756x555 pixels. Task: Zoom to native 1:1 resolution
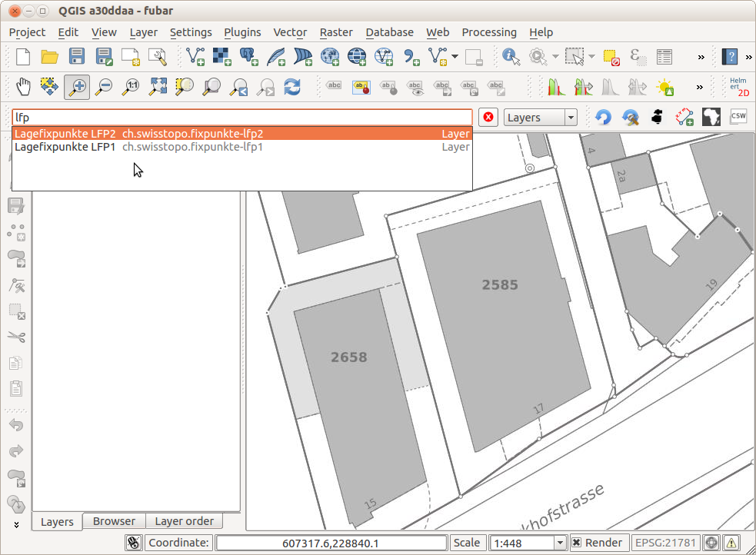point(131,87)
